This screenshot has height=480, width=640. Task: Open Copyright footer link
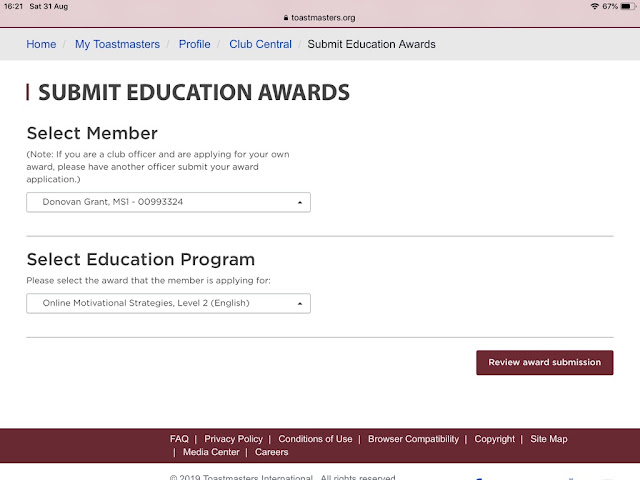pyautogui.click(x=494, y=439)
